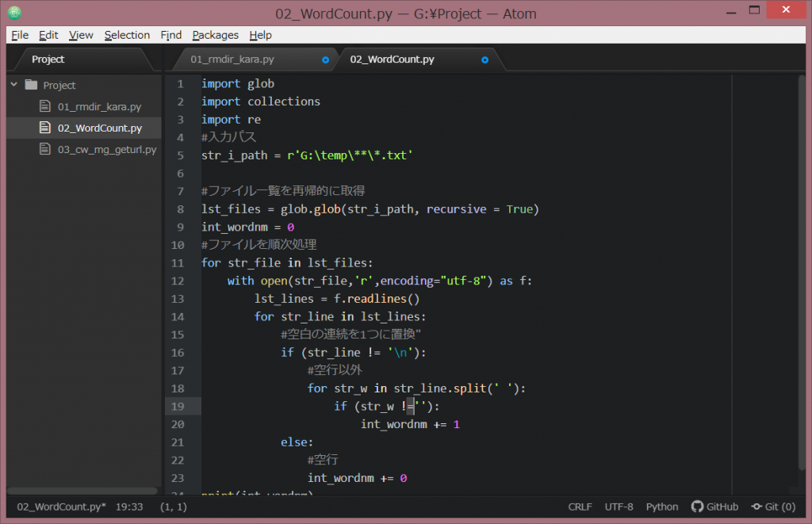Click the 'else:' statement on line 21
The image size is (812, 524).
pos(297,442)
